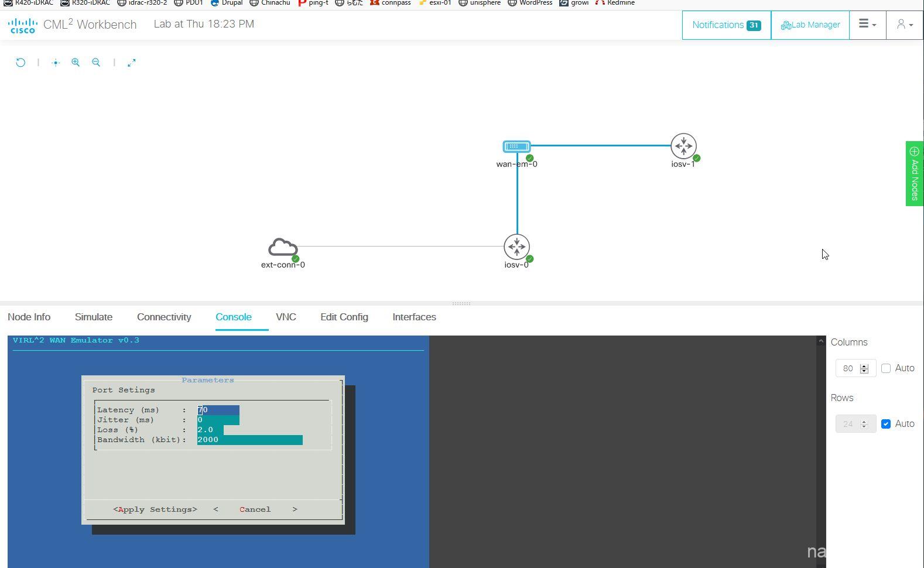Click the Loss (%) field

(x=210, y=430)
